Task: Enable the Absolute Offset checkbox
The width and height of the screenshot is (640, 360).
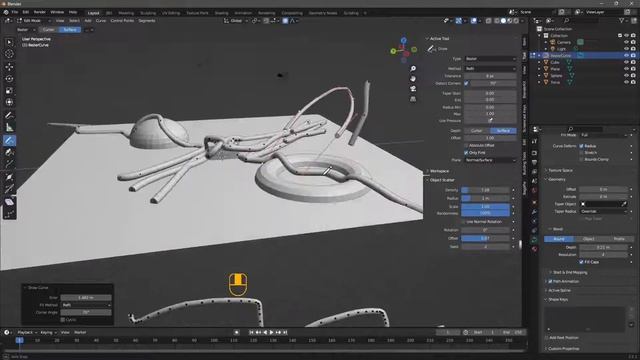Action: point(466,145)
